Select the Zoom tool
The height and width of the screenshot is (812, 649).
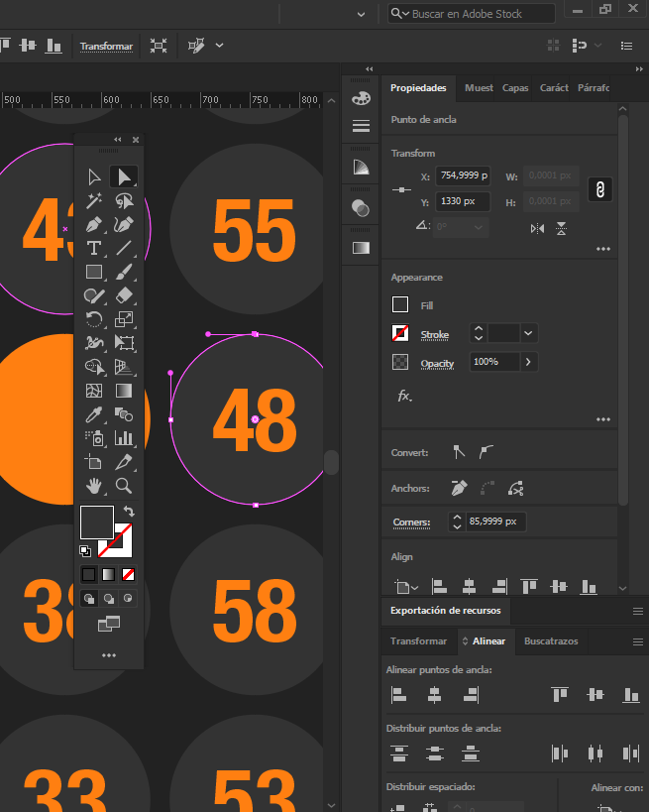pos(124,486)
